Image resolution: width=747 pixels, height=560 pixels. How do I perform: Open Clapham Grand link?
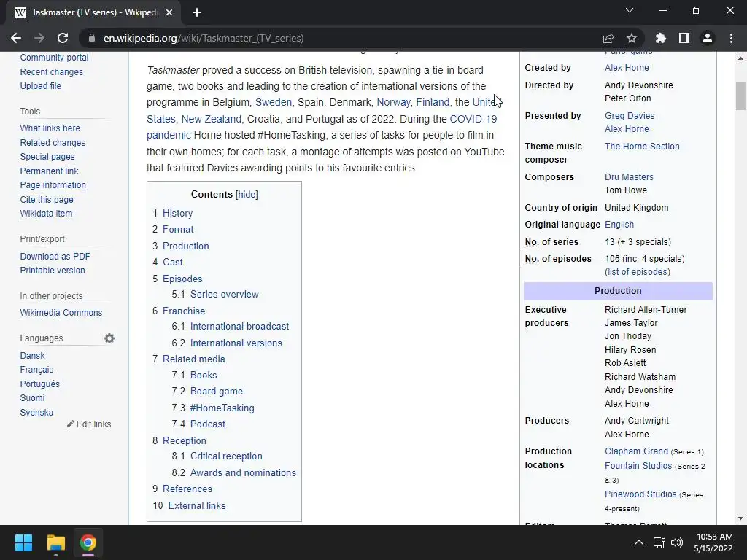click(636, 451)
